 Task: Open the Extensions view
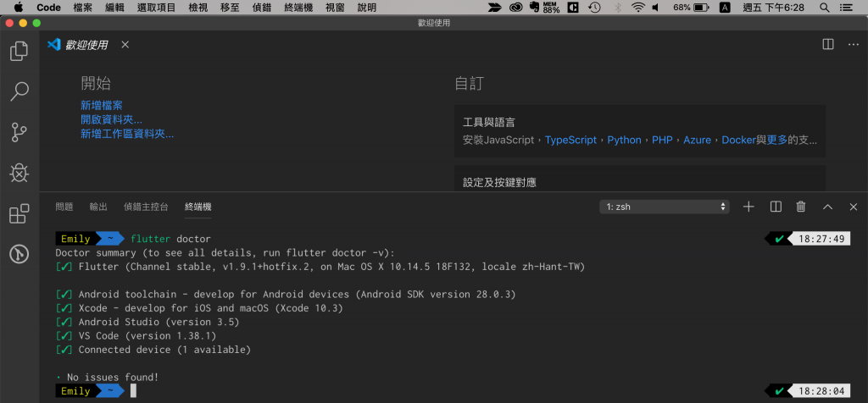tap(19, 213)
